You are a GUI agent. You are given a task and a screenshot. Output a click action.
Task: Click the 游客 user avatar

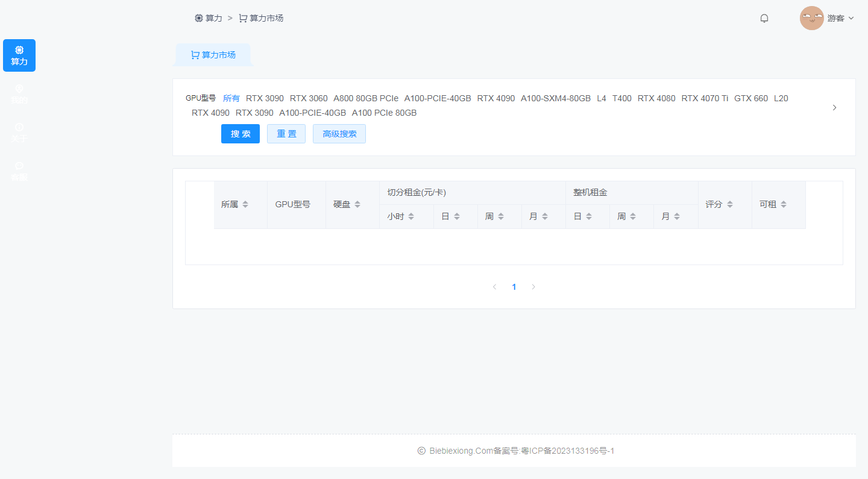tap(812, 18)
